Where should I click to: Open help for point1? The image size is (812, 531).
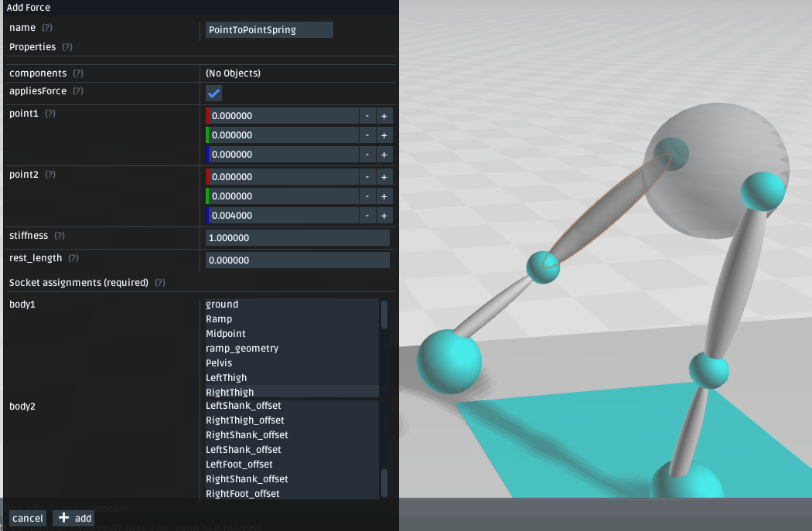(x=49, y=113)
